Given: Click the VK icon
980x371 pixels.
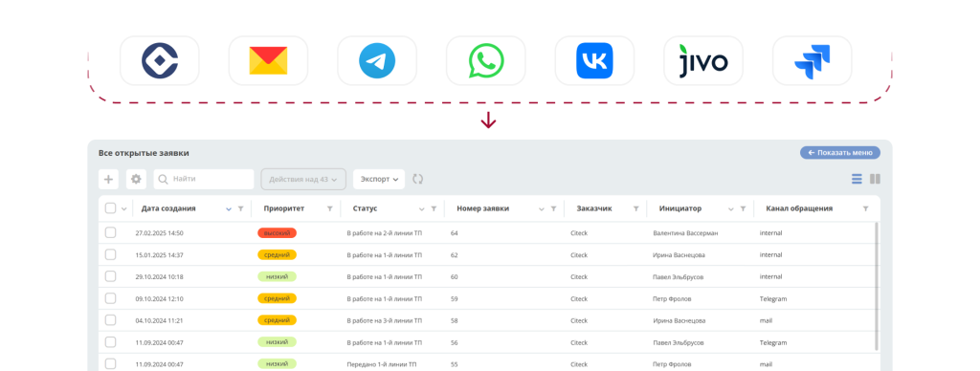Looking at the screenshot, I should pos(594,60).
